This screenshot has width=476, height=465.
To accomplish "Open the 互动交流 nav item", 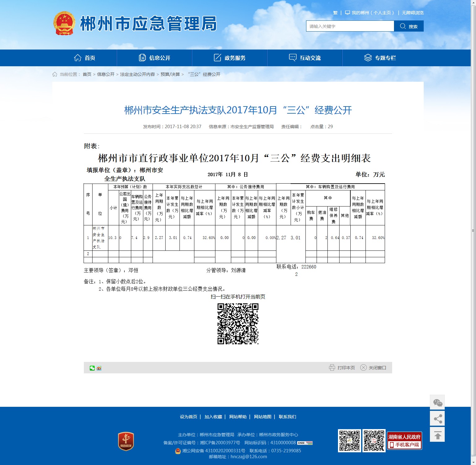I will [x=305, y=58].
